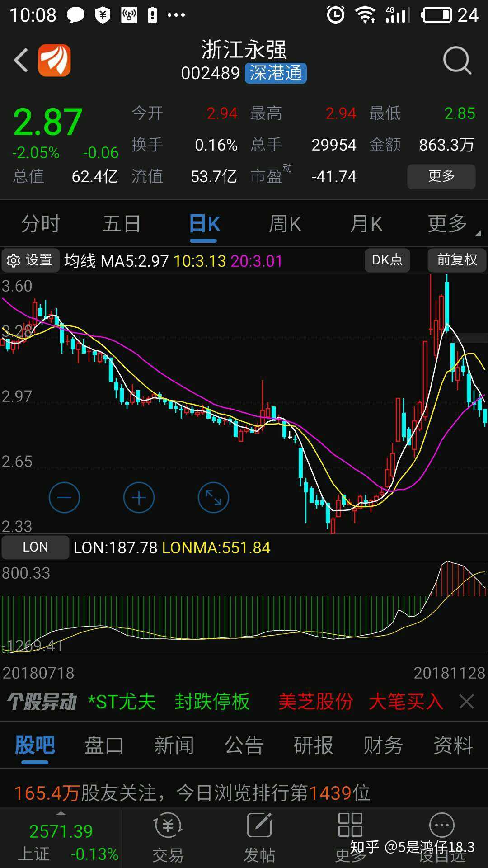Tap the WiFi status icon
488x868 pixels.
(x=366, y=15)
